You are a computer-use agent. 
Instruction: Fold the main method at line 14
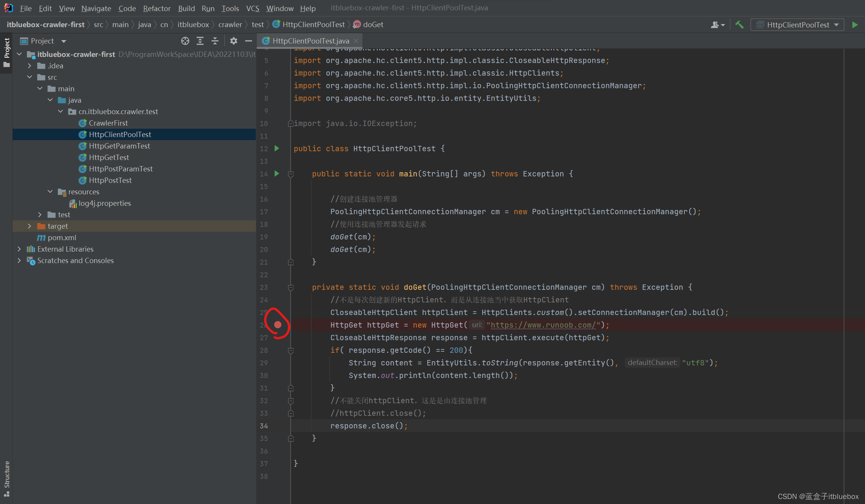(x=291, y=174)
